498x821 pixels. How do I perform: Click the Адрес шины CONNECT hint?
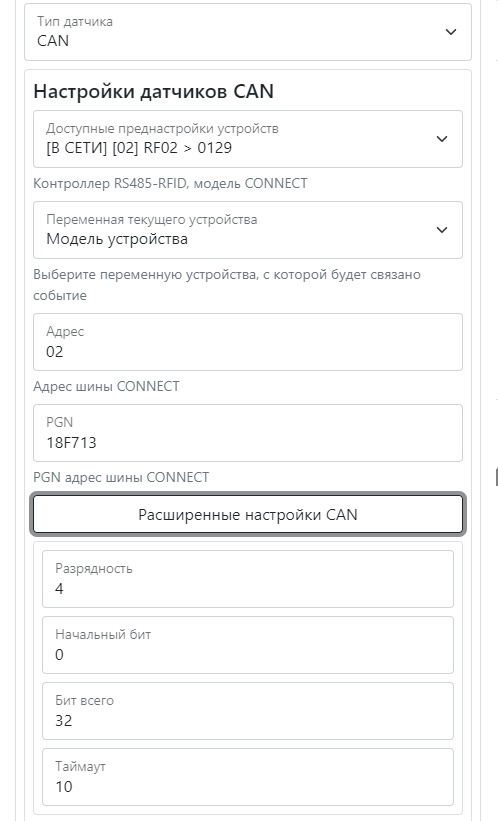[106, 386]
